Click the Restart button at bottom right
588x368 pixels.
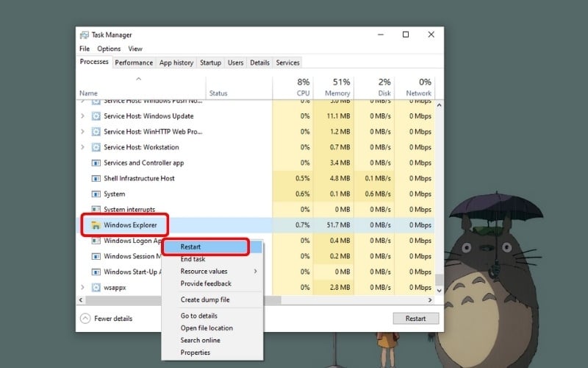click(415, 319)
